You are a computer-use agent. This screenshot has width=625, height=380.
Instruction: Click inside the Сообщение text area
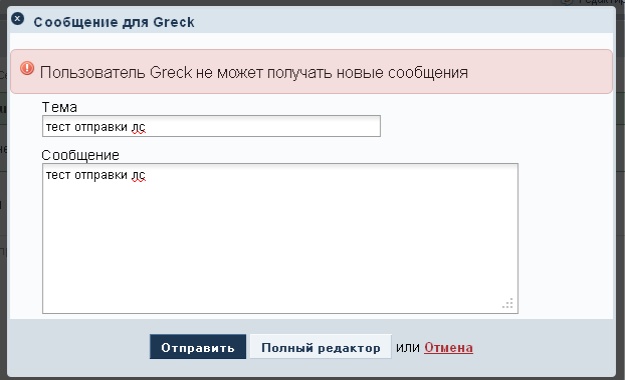tap(280, 238)
